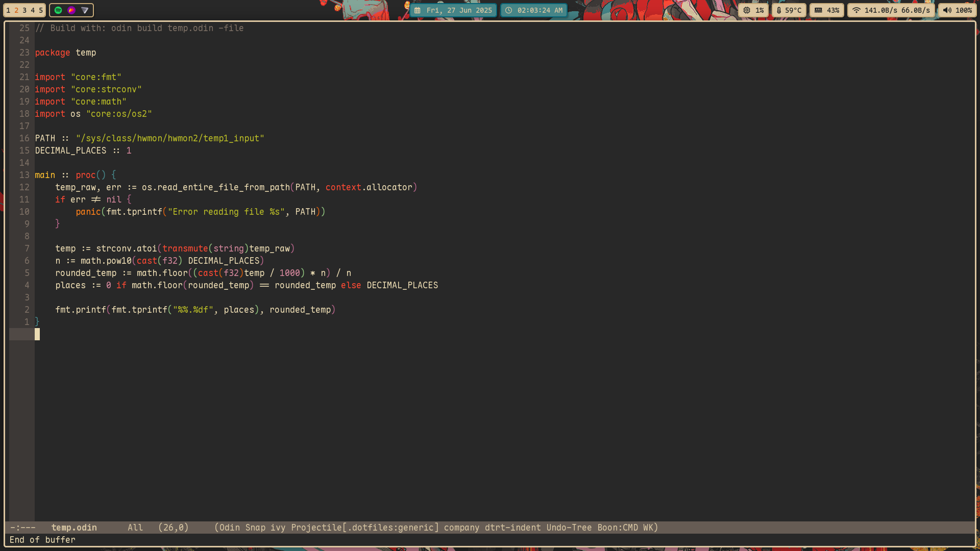
Task: Click the calendar date widget
Action: pos(453,10)
